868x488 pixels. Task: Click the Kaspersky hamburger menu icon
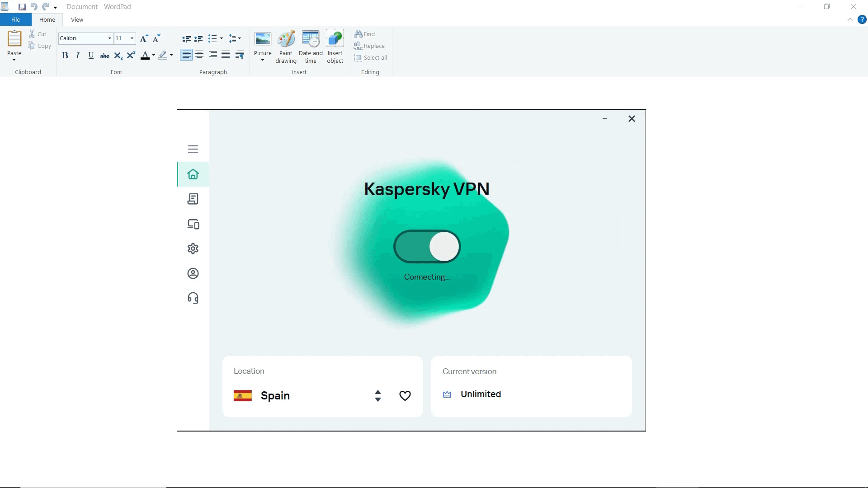coord(193,149)
